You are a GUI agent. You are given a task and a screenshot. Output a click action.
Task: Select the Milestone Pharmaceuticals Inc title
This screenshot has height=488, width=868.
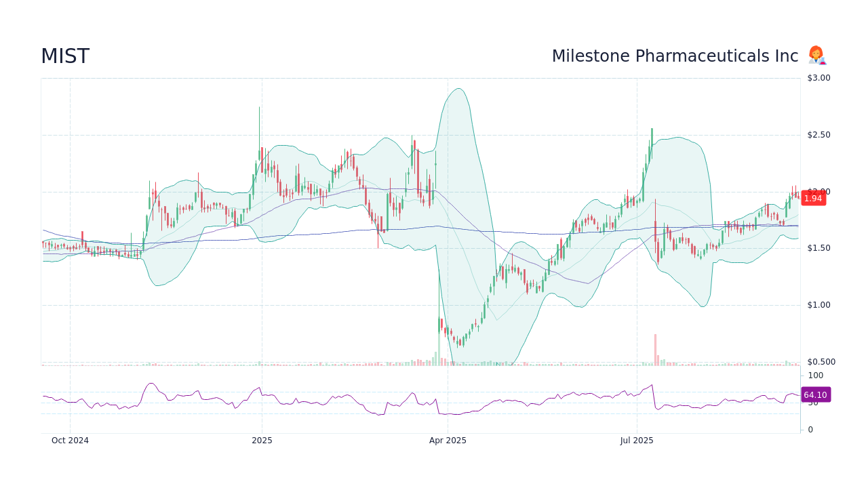675,56
